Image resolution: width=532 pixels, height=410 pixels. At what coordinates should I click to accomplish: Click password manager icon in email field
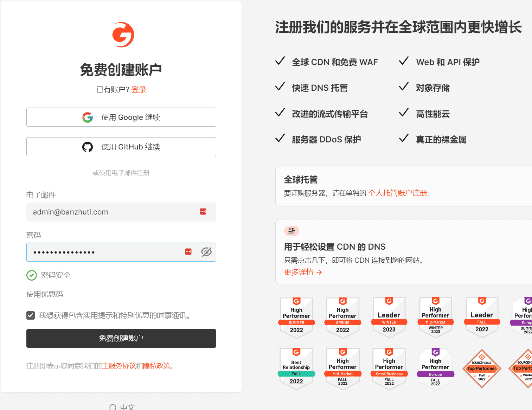(x=203, y=212)
